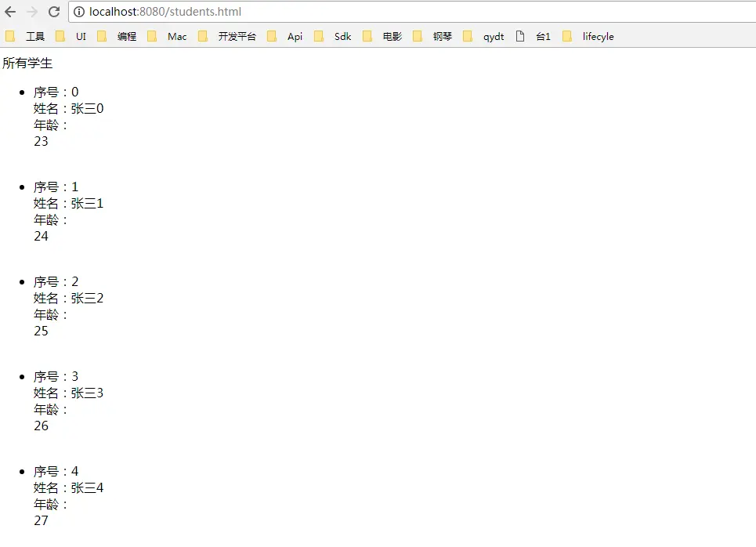Open the Mac bookmark folder
The height and width of the screenshot is (547, 756).
[x=167, y=36]
